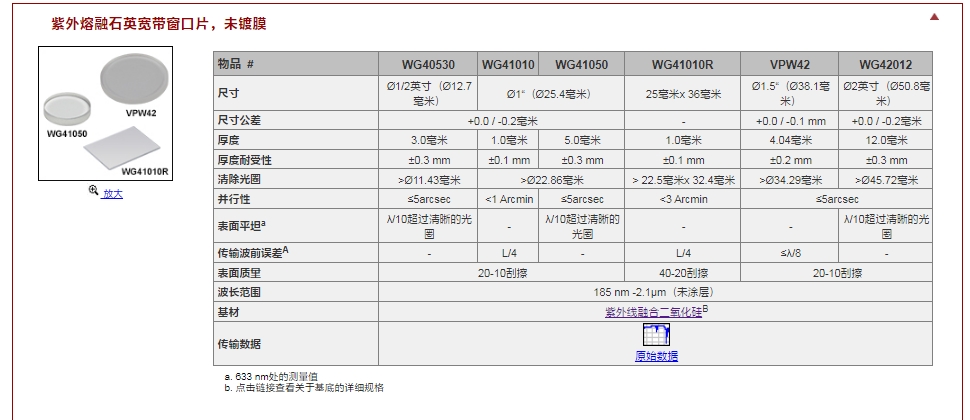The width and height of the screenshot is (970, 420).
Task: Click the 12.0毫米 thickness cell
Action: point(885,140)
